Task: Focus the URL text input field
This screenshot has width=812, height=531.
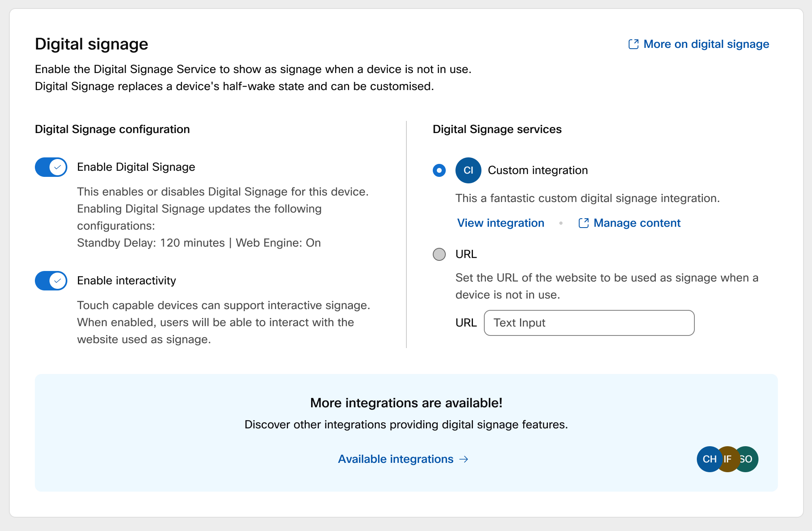Action: [589, 323]
